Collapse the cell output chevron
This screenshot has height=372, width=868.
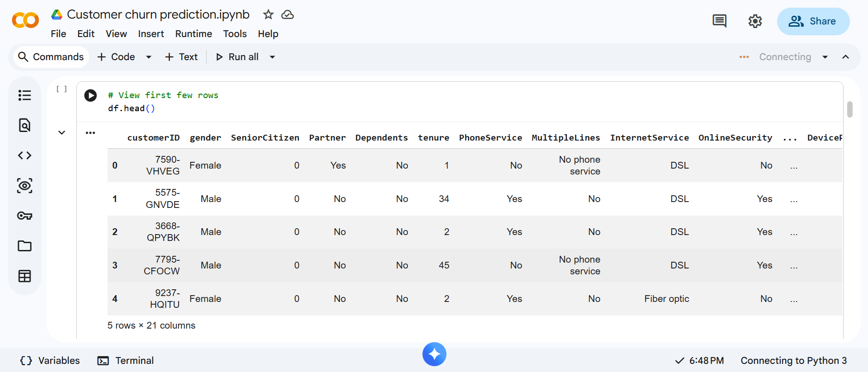(62, 132)
